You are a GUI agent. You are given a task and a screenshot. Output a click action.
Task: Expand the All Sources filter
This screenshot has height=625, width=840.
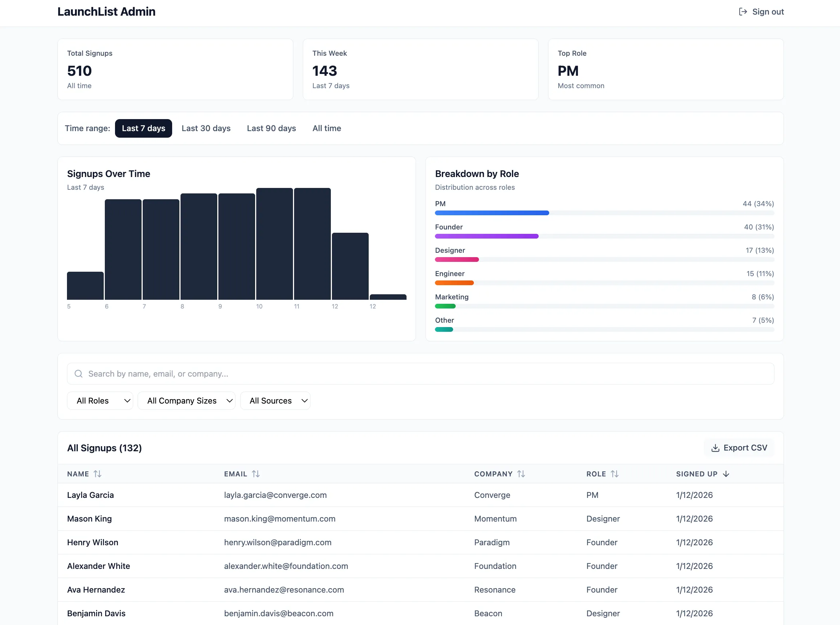[275, 400]
